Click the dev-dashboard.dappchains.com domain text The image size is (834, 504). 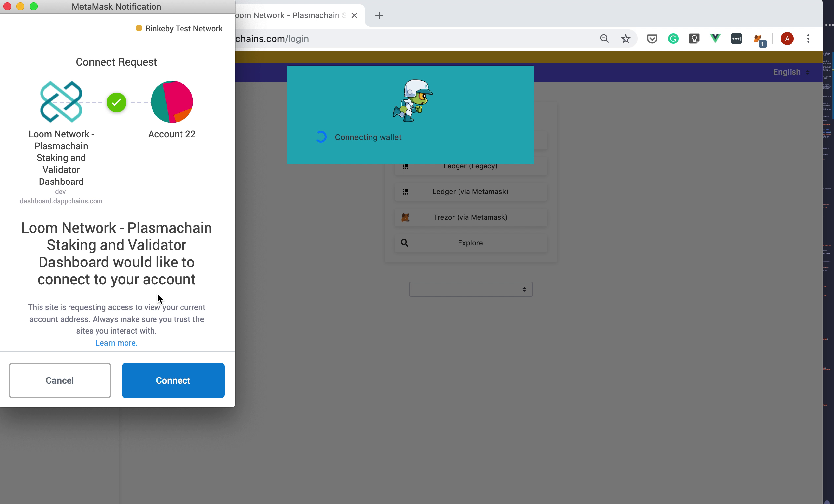click(x=61, y=196)
